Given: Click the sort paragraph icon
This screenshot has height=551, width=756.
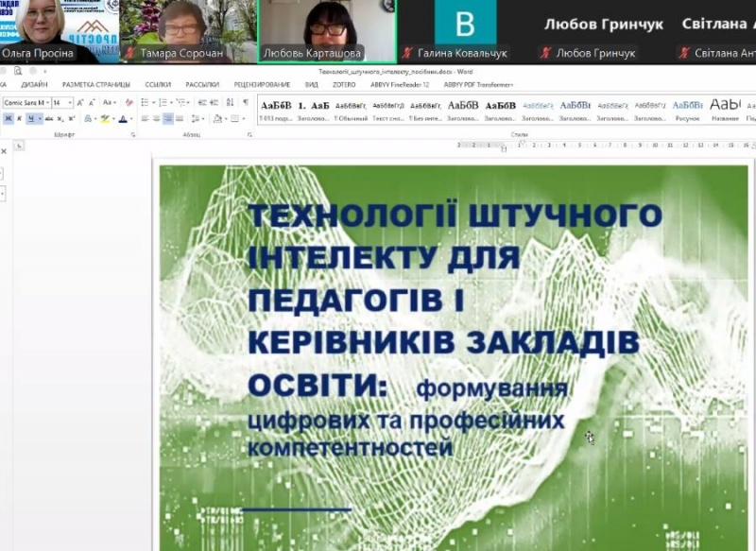Looking at the screenshot, I should (x=231, y=102).
